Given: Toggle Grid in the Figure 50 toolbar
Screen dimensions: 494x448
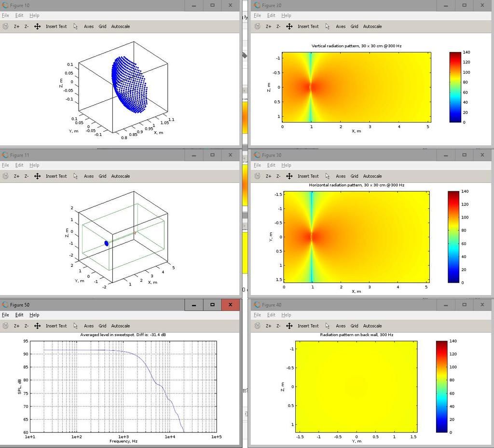Looking at the screenshot, I should [102, 326].
